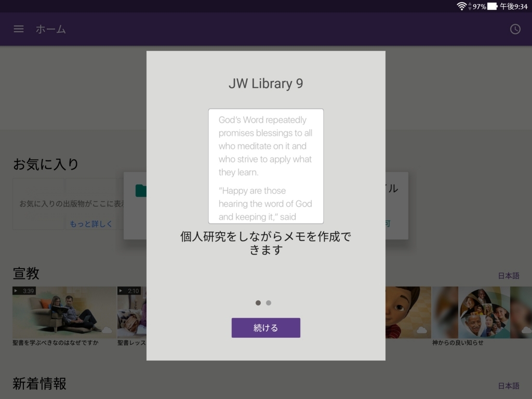This screenshot has height=399, width=532.
Task: Tap the 午後9:34 clock
Action: click(x=513, y=6)
